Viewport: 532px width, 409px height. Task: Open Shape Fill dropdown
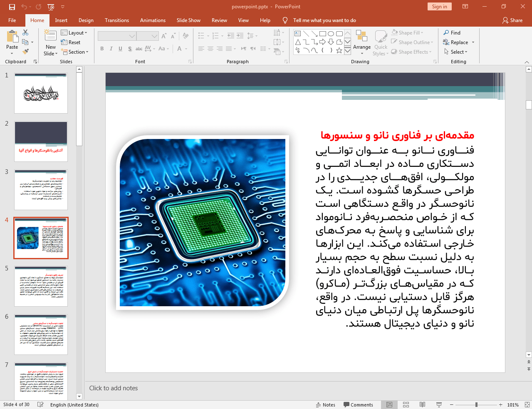(x=408, y=32)
